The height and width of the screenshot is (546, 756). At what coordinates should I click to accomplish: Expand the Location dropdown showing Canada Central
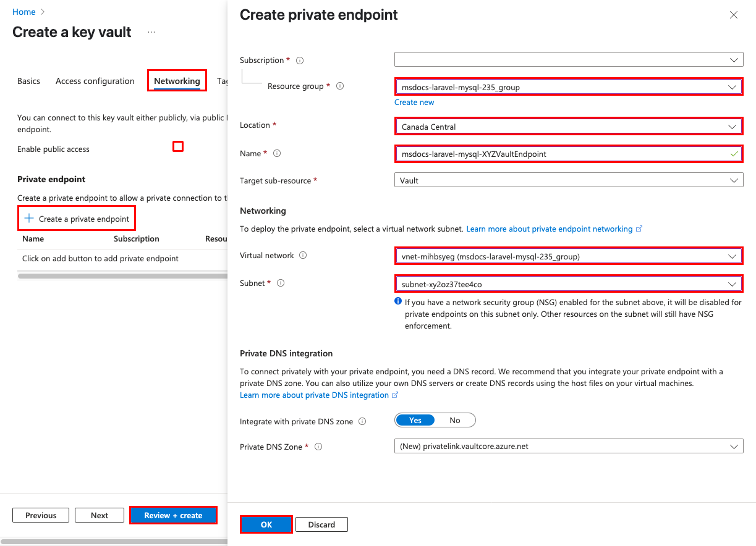click(x=569, y=127)
